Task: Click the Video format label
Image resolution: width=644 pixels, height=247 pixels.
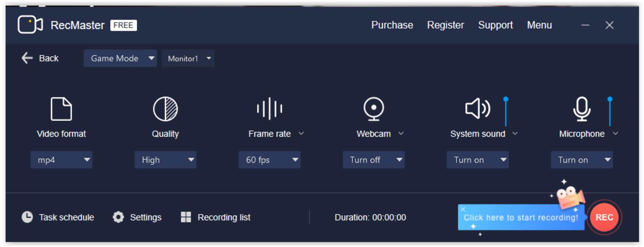Action: click(61, 134)
